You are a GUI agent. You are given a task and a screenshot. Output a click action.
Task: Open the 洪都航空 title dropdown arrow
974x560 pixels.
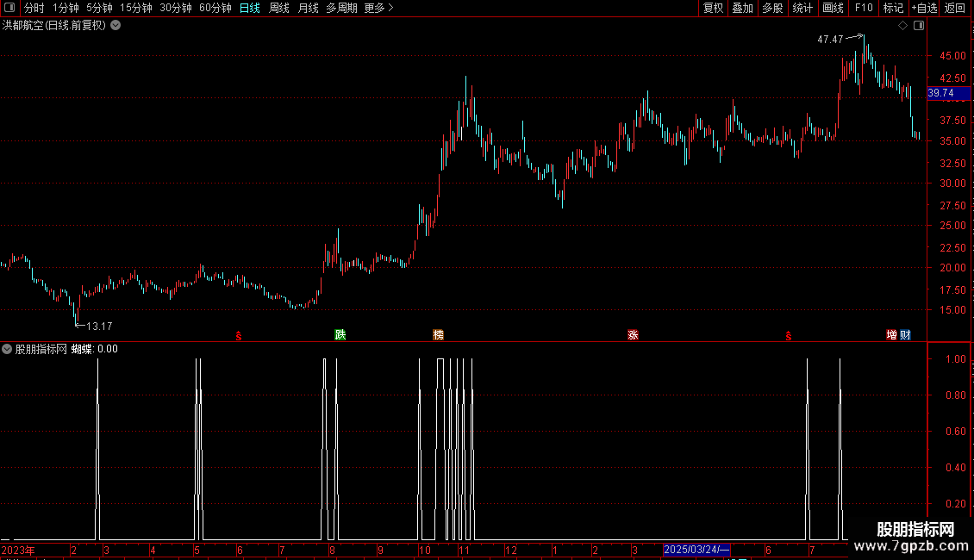[116, 26]
